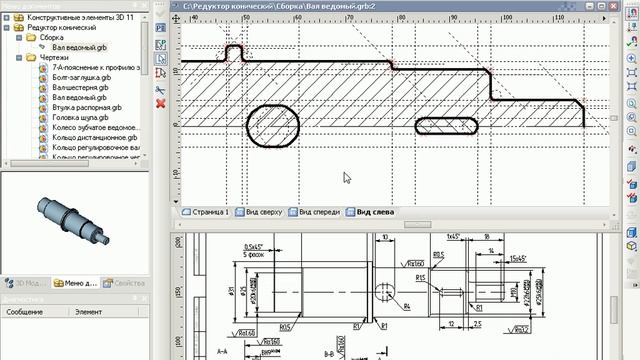This screenshot has width=640, height=360.
Task: Open Втулка распорная.grb file
Action: point(87,107)
